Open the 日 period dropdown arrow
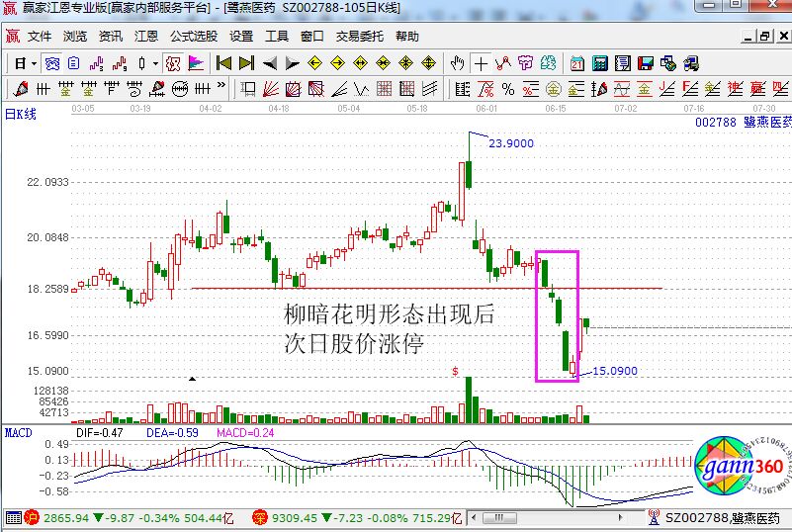The image size is (792, 532). pyautogui.click(x=34, y=63)
